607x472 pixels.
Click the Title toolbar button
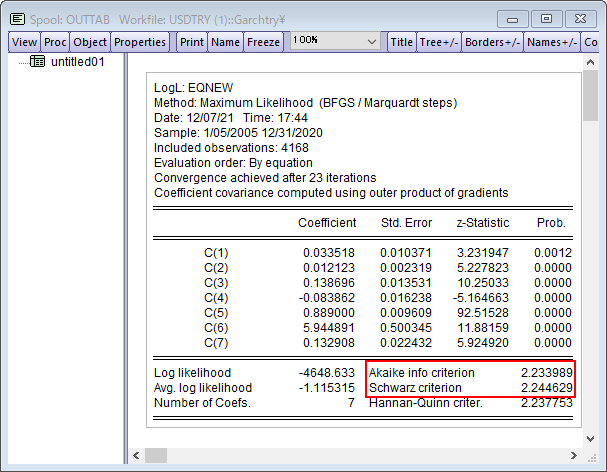click(x=401, y=42)
